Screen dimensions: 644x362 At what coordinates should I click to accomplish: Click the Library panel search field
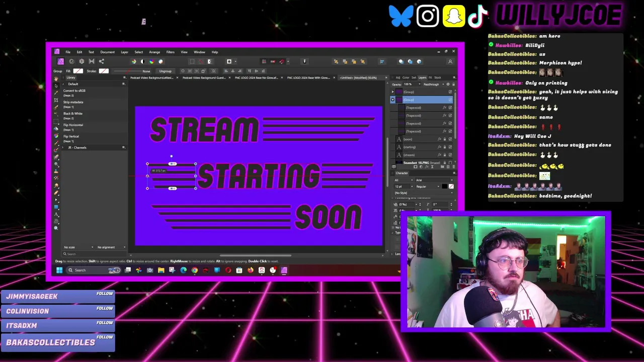point(93,254)
